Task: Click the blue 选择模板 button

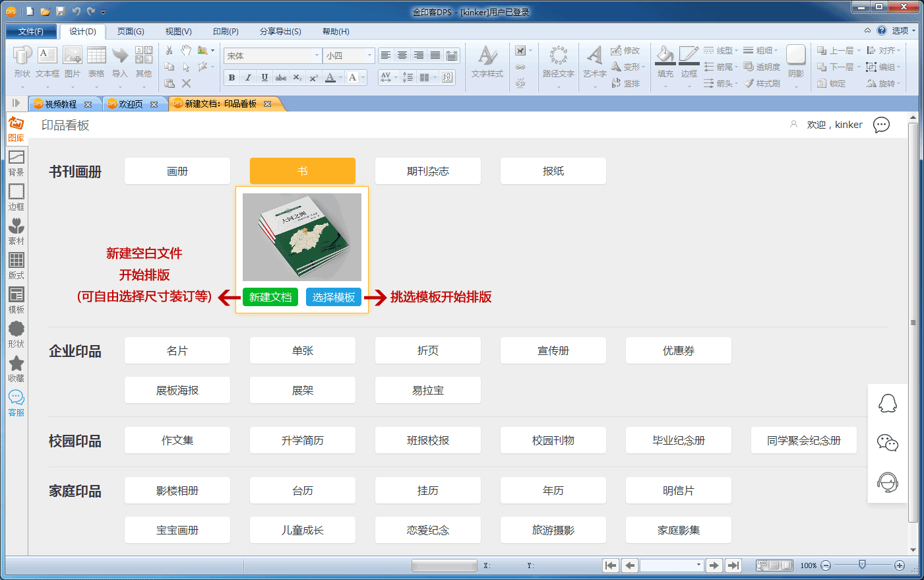Action: (x=334, y=297)
